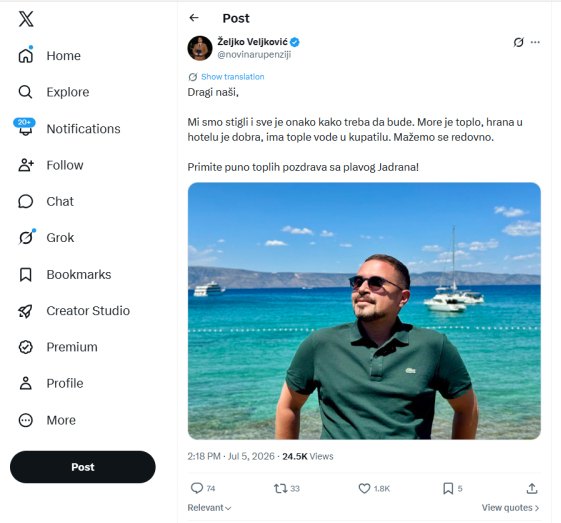Share the post with upload icon
This screenshot has height=523, width=561.
click(x=532, y=488)
